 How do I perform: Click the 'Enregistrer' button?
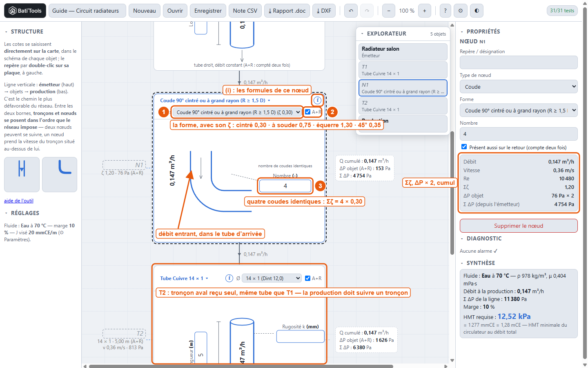208,11
